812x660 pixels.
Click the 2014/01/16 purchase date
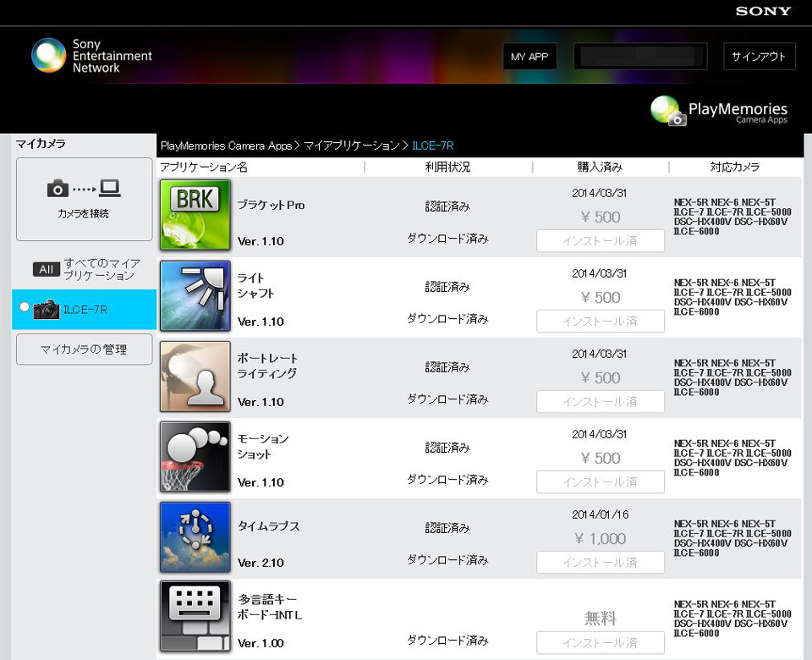tap(601, 515)
